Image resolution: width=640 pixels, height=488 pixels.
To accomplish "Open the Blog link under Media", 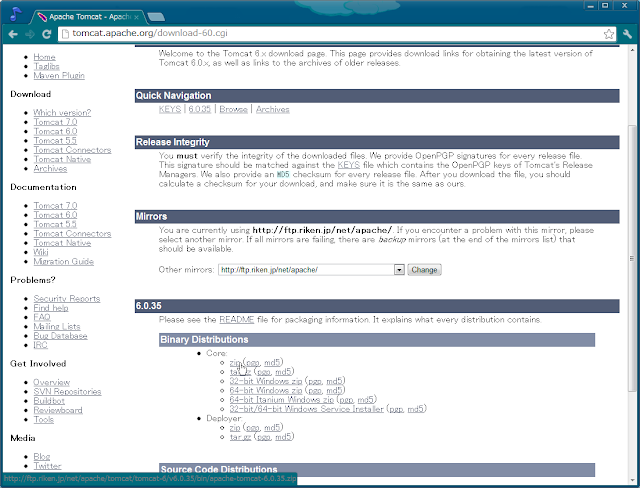I will [42, 457].
